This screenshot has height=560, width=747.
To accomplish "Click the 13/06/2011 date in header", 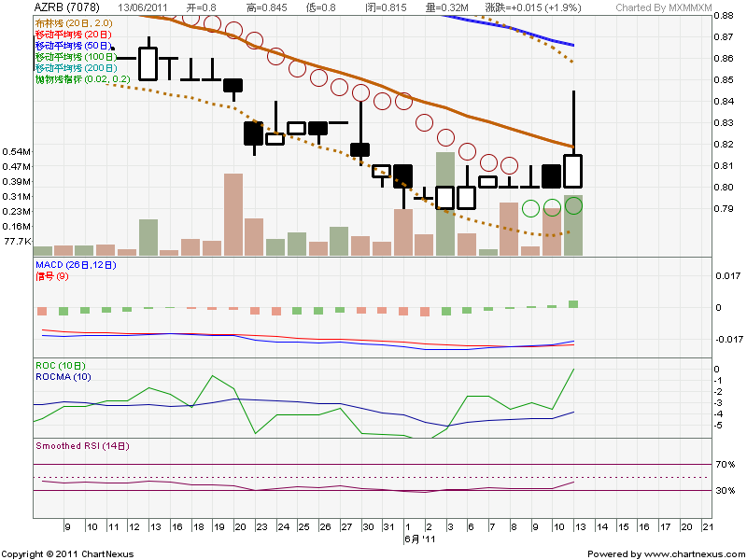I will pyautogui.click(x=148, y=7).
